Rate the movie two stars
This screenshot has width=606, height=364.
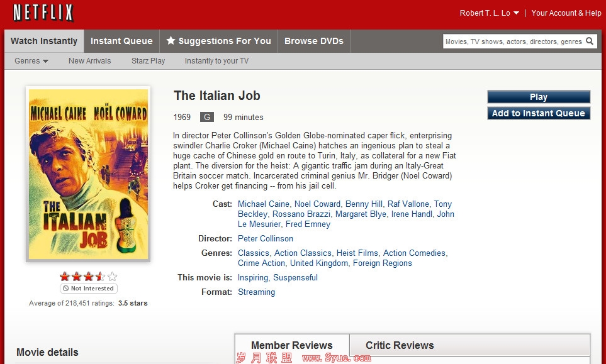77,277
